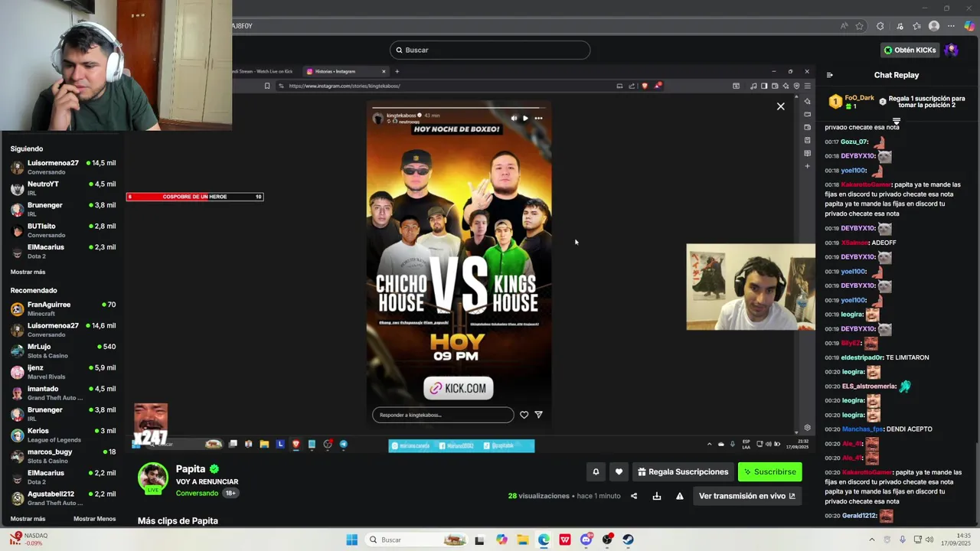Open Edge extensions puzzle icon
980x551 pixels.
tap(880, 26)
